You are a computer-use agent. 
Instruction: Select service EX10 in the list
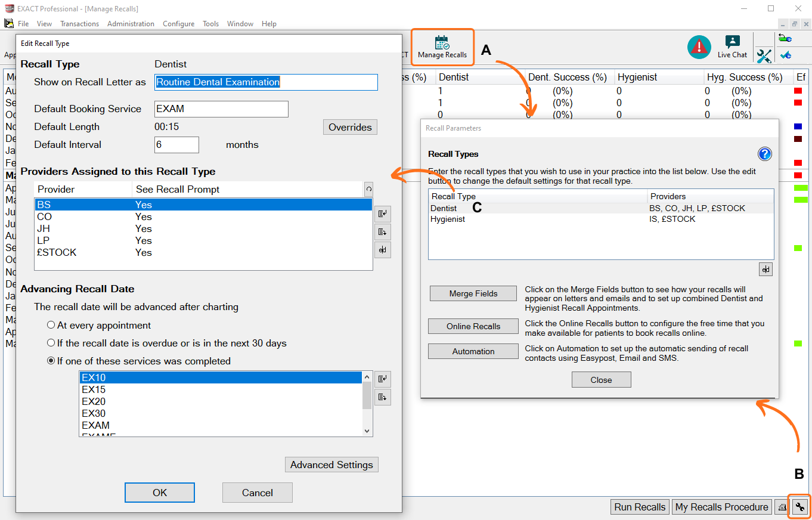point(221,378)
